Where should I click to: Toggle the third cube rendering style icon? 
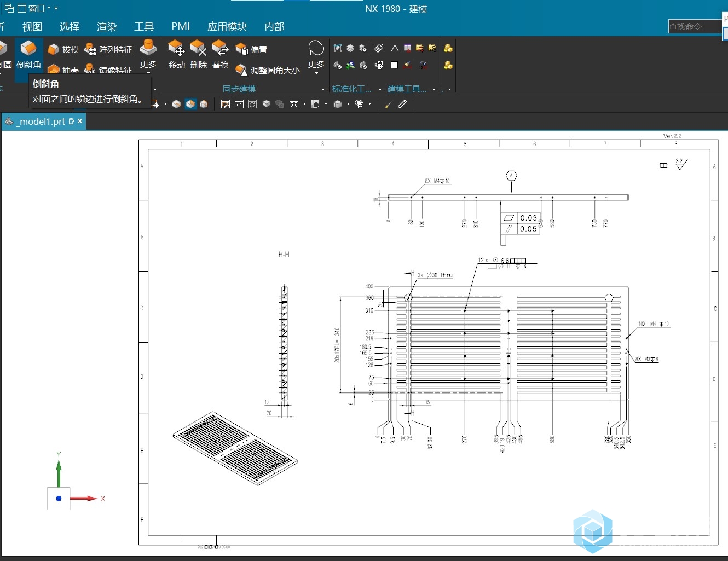(204, 104)
